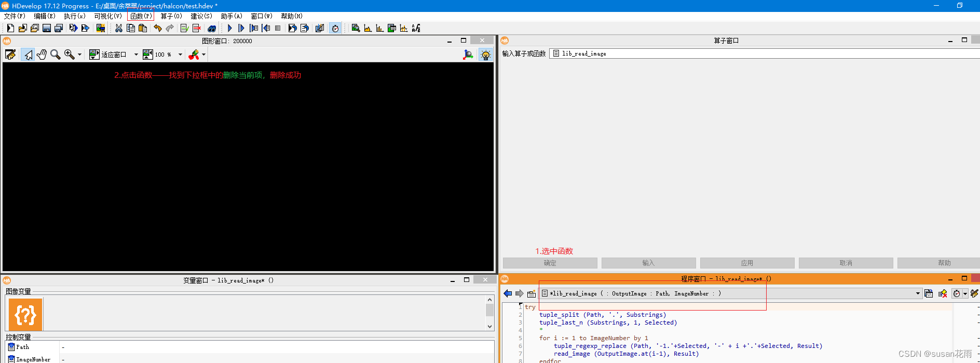Click the image variables scrollbar down arrow
This screenshot has width=980, height=363.
(489, 327)
